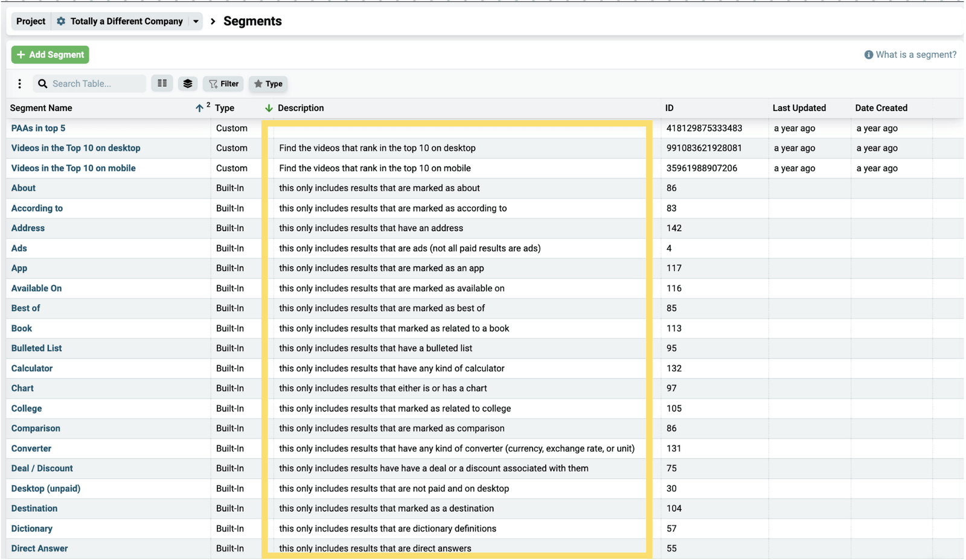The height and width of the screenshot is (560, 966).
Task: Open the Desktop (unpaid) segment
Action: click(45, 489)
